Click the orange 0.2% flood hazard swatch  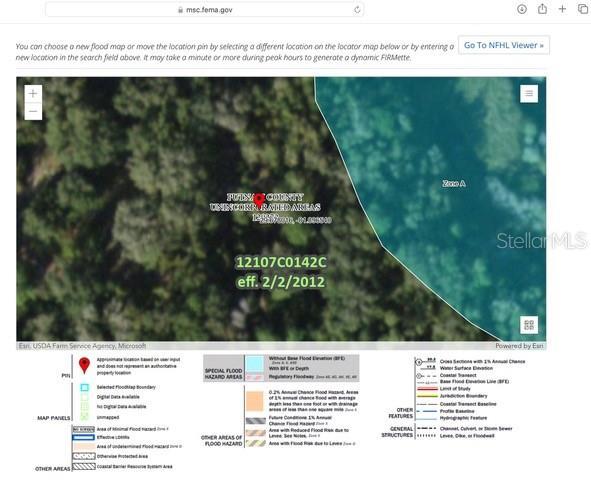pos(255,401)
